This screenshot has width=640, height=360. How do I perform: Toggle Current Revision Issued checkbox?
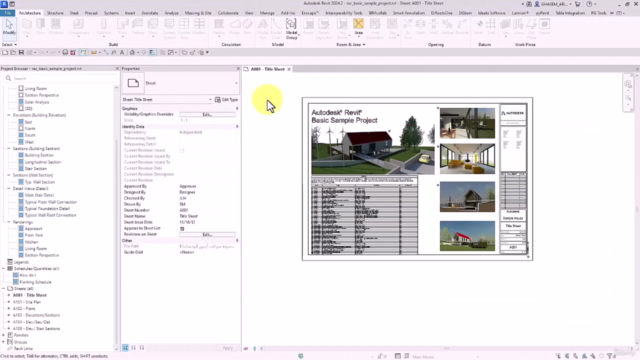[182, 150]
